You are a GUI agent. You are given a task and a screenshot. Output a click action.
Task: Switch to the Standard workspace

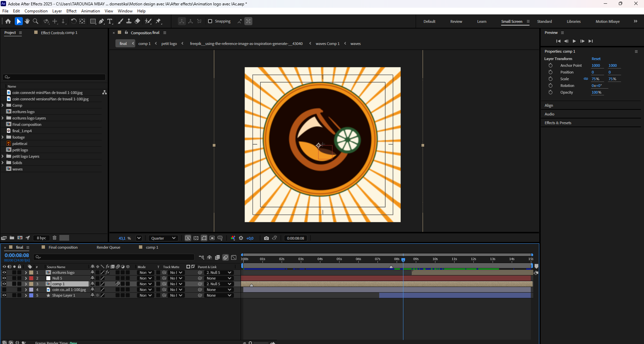[544, 21]
